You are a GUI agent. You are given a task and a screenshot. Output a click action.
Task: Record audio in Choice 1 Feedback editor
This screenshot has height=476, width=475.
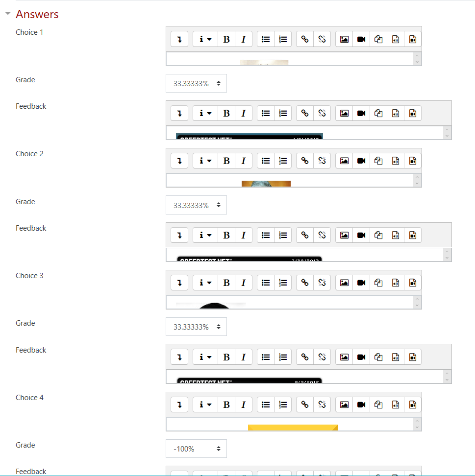396,113
